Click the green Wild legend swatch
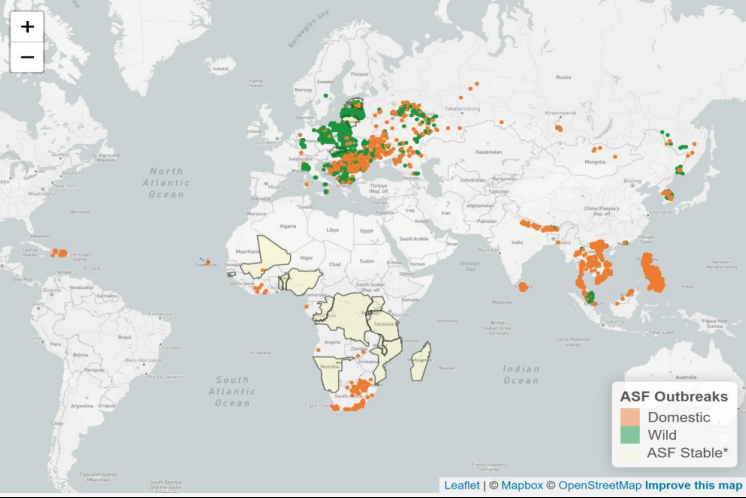 tap(629, 435)
